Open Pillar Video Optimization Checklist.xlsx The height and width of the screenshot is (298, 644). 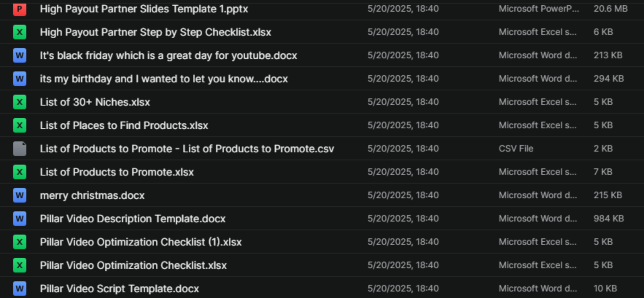coord(133,265)
